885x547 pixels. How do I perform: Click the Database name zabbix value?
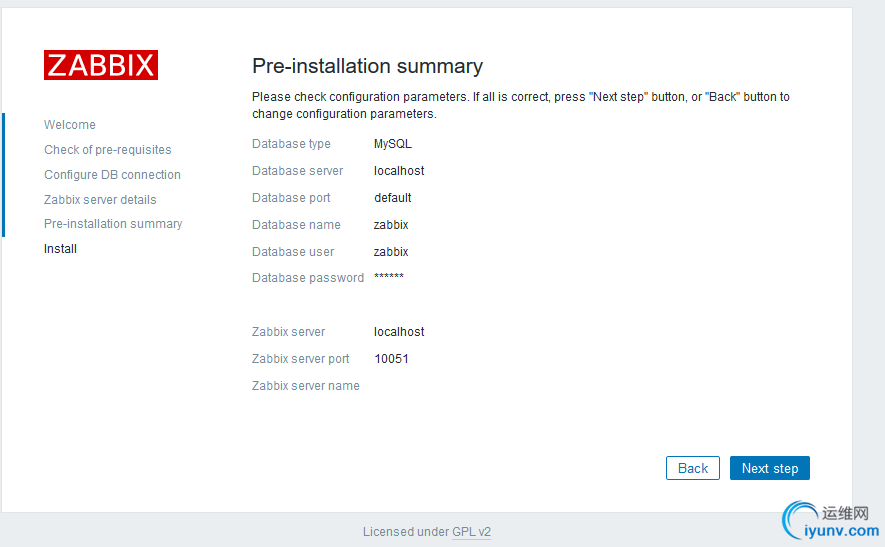click(x=391, y=225)
